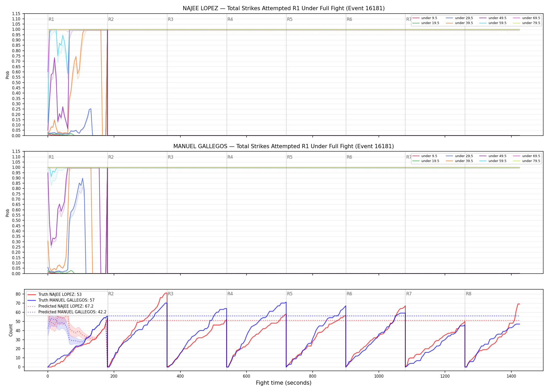Click 'Prob' axis label of Manuel Gallegos chart
549x392 pixels.
[x=8, y=213]
